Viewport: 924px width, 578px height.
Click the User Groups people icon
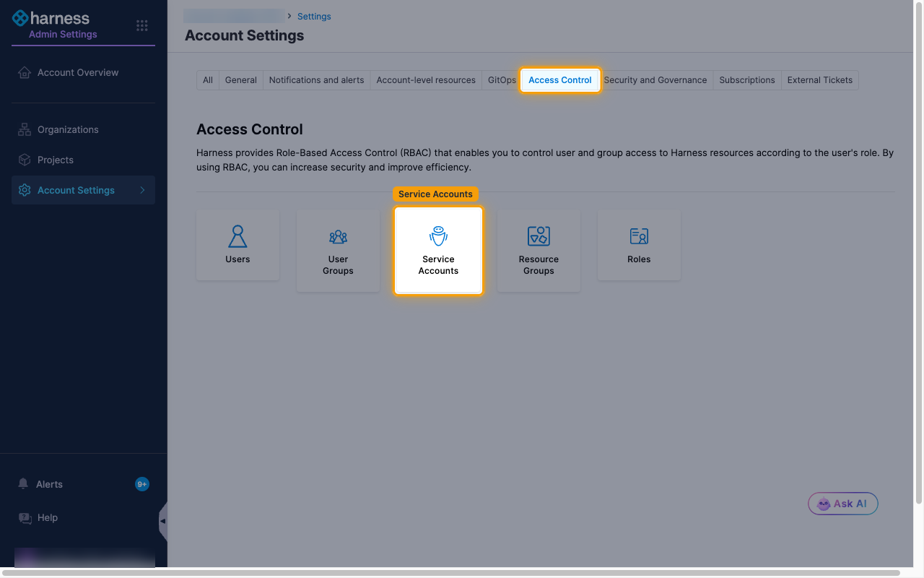coord(338,236)
